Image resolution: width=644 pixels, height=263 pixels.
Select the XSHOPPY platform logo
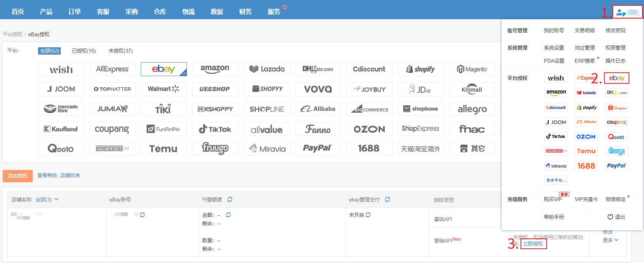215,109
